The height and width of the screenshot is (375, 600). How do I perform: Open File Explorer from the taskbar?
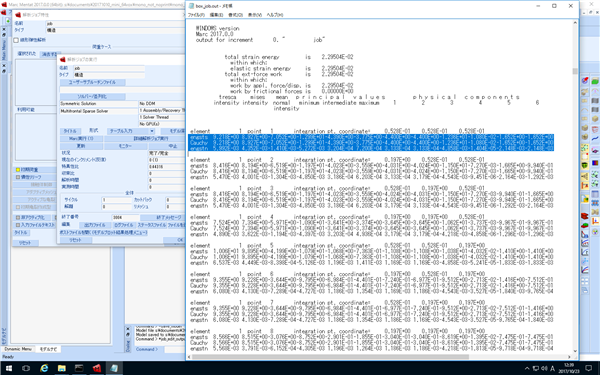tap(62, 368)
